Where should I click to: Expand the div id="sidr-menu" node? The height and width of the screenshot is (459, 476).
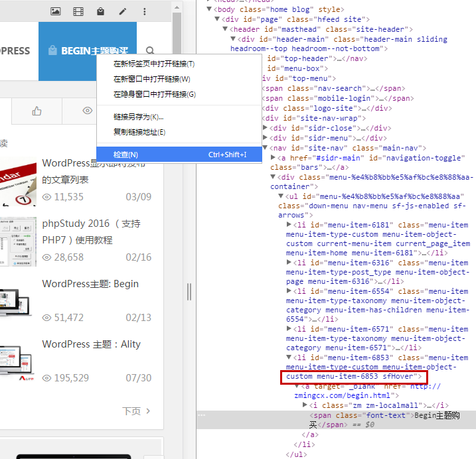tap(265, 137)
